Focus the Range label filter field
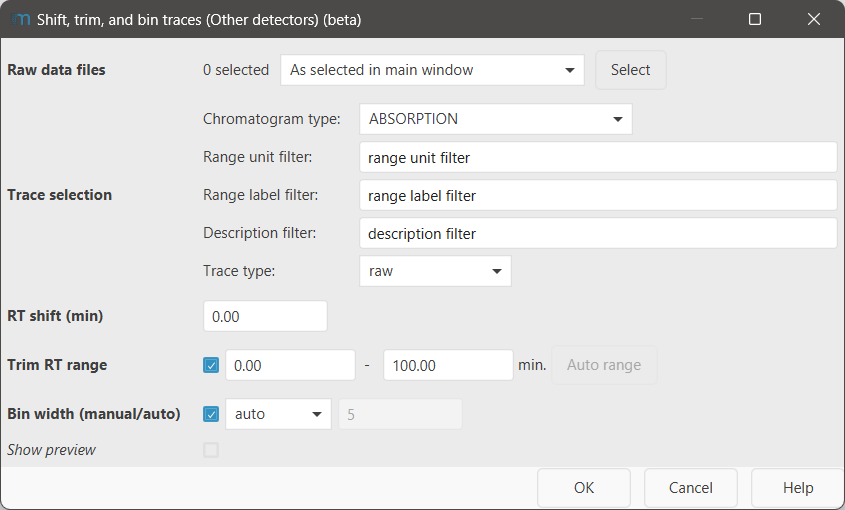 597,196
